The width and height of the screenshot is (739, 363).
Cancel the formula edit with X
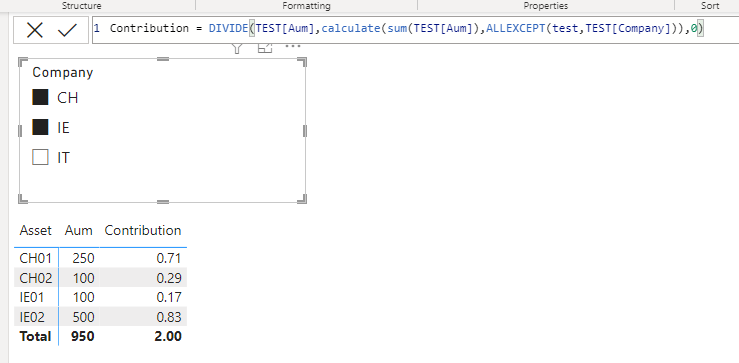(x=34, y=30)
